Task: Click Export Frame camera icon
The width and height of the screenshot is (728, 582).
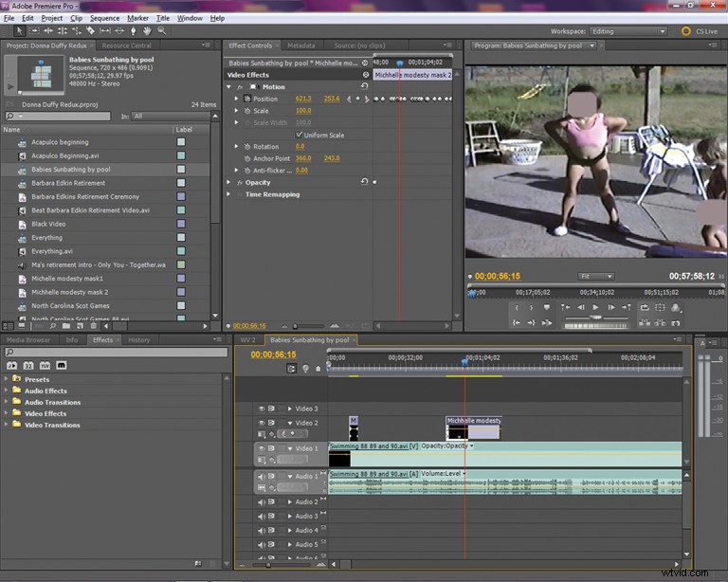Action: point(676,322)
